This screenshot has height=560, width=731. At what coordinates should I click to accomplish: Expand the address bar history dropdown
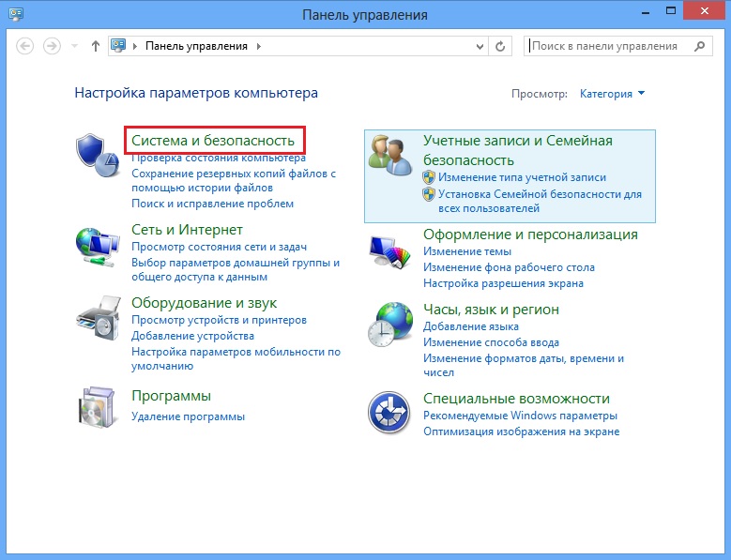click(x=480, y=46)
